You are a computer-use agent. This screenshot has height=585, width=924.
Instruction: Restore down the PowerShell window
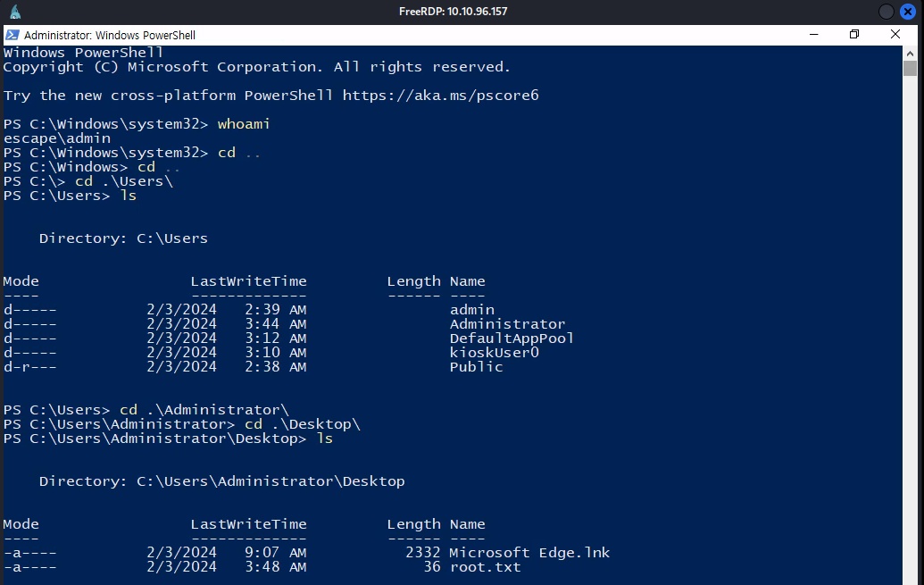click(854, 35)
